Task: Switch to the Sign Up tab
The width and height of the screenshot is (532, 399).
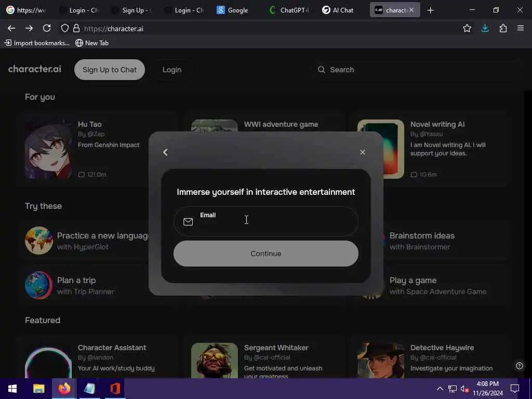Action: [x=131, y=10]
